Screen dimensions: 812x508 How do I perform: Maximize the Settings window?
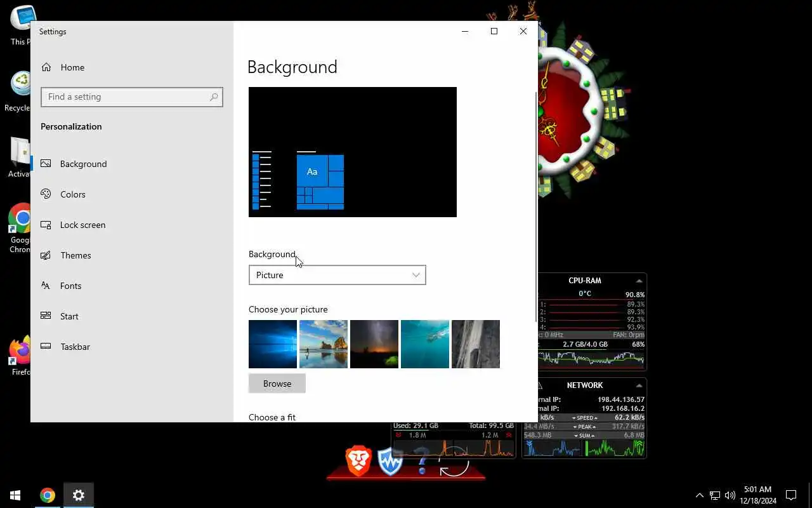(494, 31)
